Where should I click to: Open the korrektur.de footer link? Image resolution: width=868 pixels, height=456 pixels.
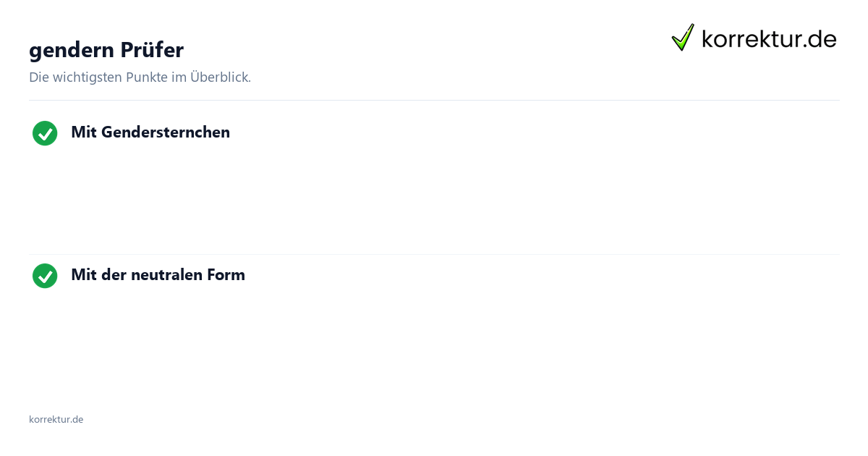coord(56,419)
